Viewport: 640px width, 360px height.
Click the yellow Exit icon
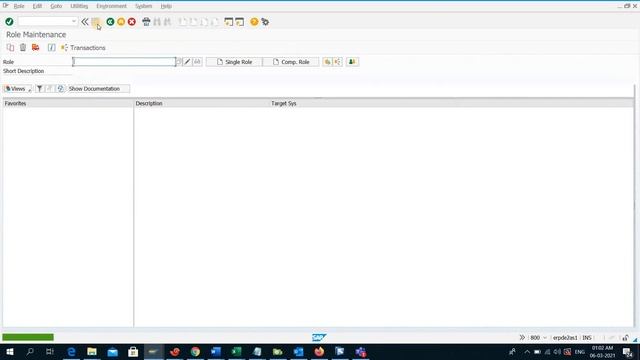pyautogui.click(x=121, y=22)
